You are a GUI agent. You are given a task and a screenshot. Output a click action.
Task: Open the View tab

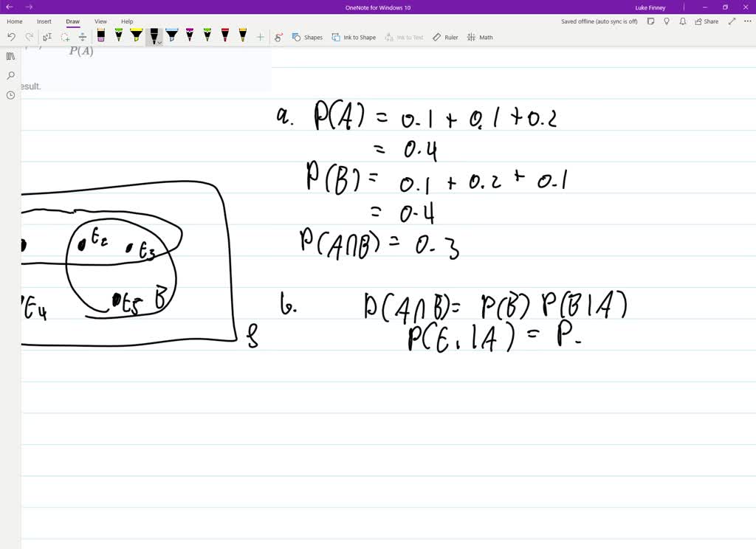click(100, 21)
